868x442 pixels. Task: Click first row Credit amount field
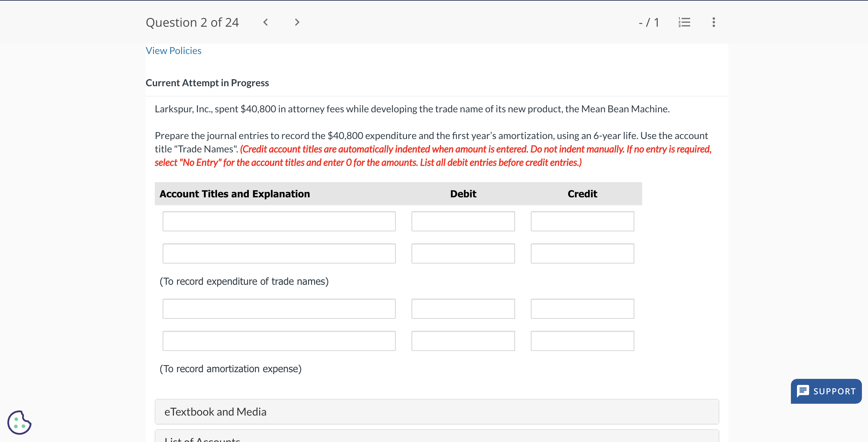[x=582, y=221]
